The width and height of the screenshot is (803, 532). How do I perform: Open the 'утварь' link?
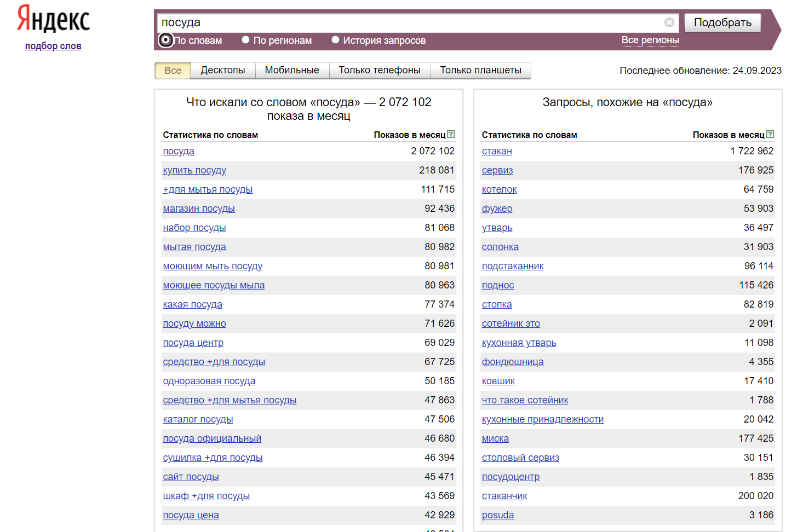point(497,228)
